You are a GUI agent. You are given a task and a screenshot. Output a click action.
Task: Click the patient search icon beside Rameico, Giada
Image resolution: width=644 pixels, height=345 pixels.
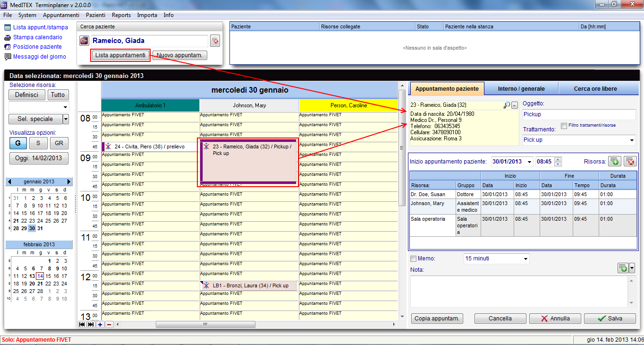coord(85,41)
